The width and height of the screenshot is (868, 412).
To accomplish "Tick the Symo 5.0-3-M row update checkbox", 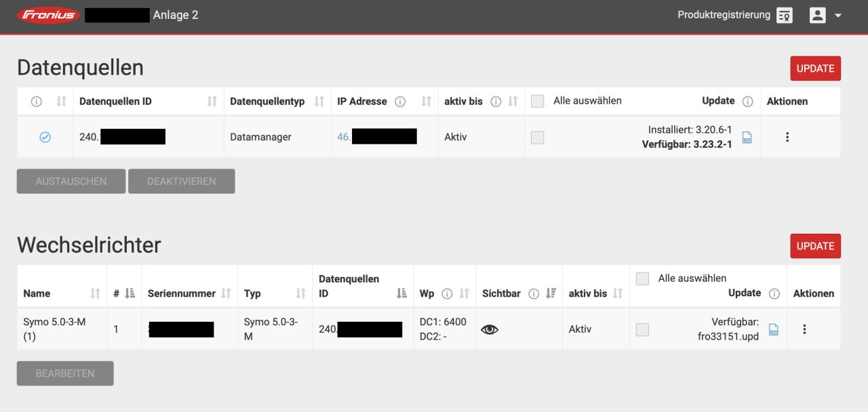I will [x=642, y=329].
